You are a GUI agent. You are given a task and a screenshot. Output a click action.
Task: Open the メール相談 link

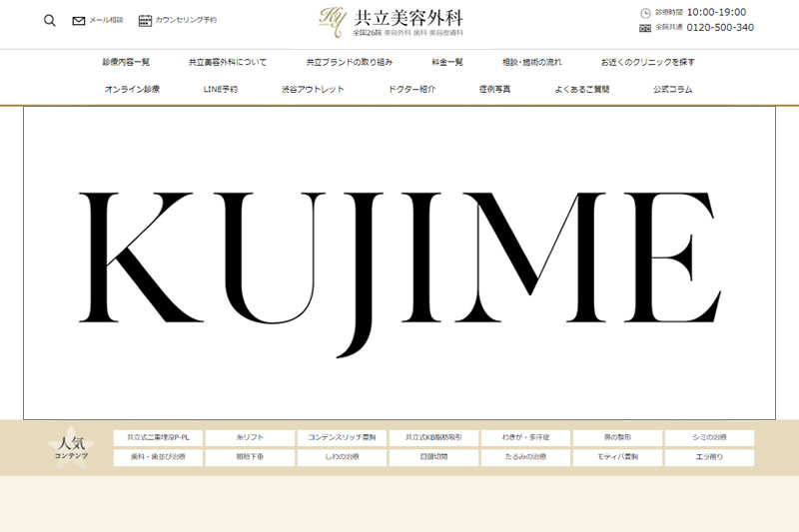[106, 20]
